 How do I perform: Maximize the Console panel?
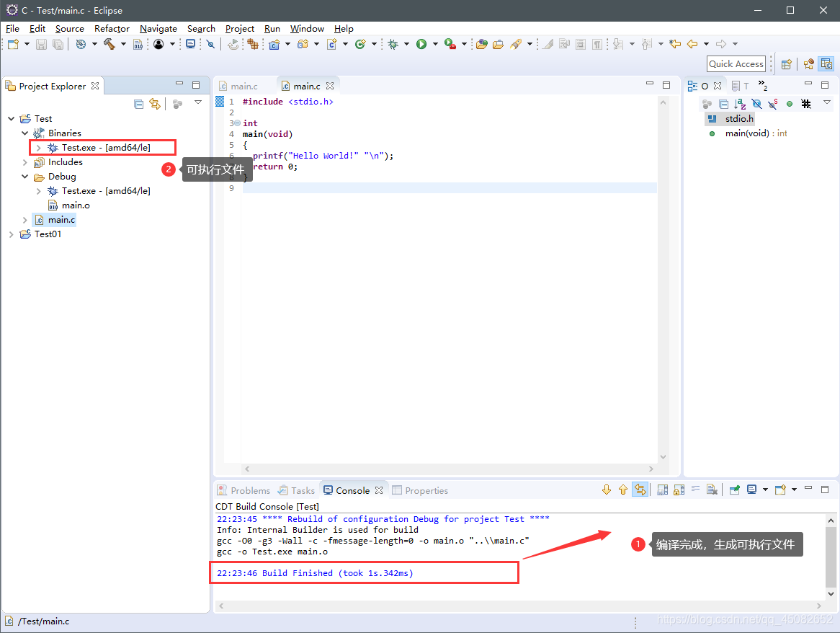click(x=825, y=489)
